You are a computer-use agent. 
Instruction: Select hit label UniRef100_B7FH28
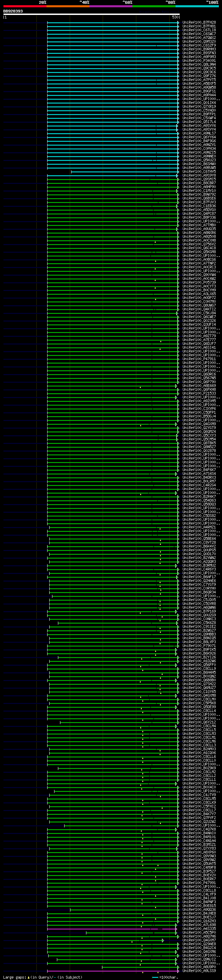point(199,23)
